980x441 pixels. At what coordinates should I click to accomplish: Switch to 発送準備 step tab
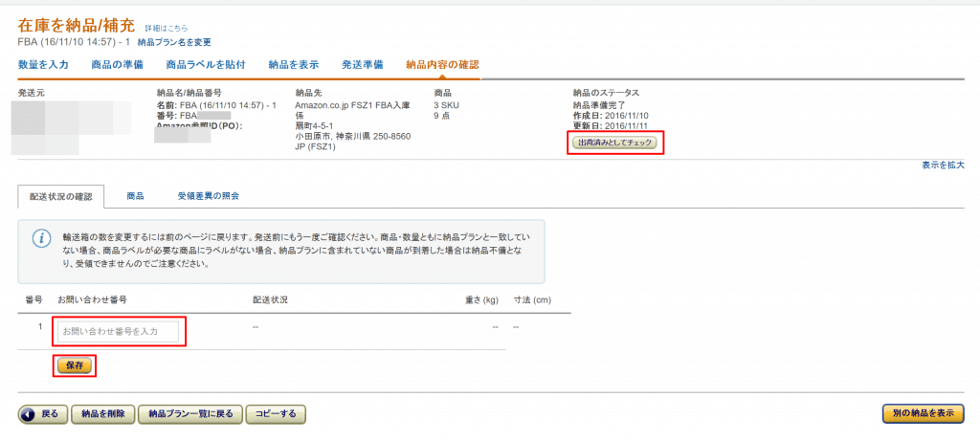pyautogui.click(x=363, y=64)
